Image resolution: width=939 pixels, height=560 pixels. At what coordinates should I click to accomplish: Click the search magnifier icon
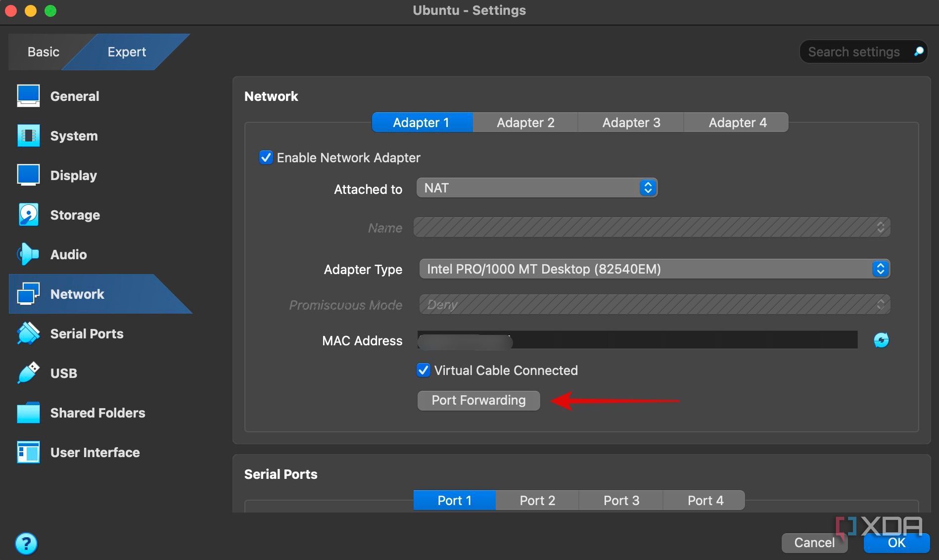point(919,51)
